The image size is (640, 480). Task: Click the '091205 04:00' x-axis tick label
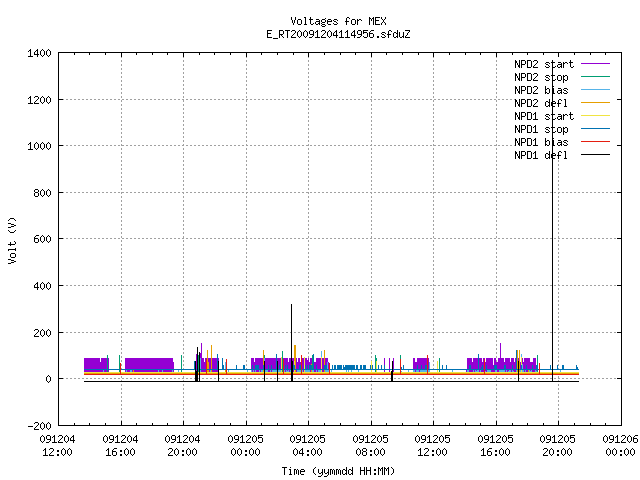(307, 446)
